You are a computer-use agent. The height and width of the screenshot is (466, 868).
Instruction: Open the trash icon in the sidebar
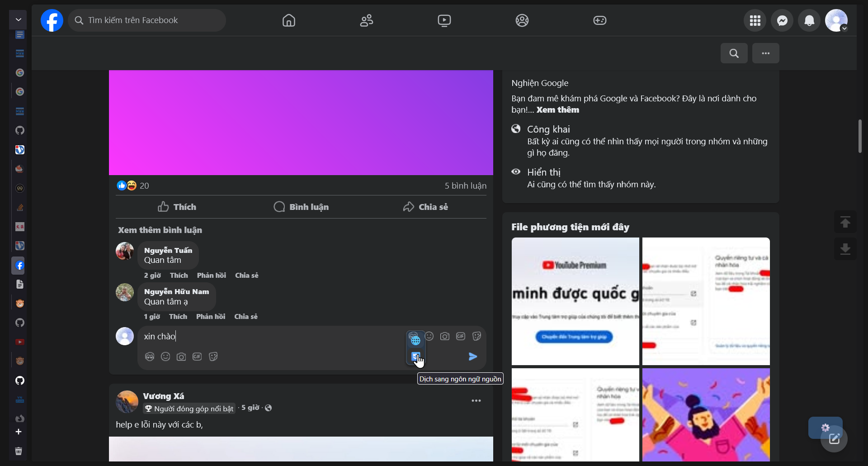[19, 451]
